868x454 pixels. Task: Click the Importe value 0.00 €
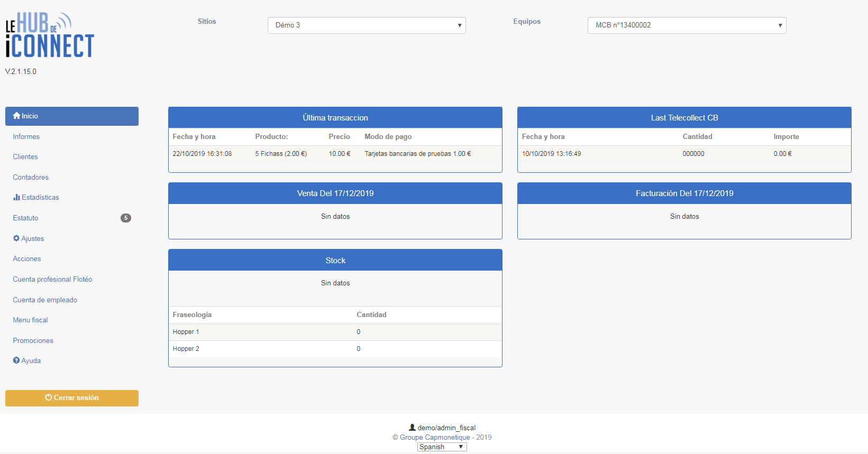(x=783, y=154)
